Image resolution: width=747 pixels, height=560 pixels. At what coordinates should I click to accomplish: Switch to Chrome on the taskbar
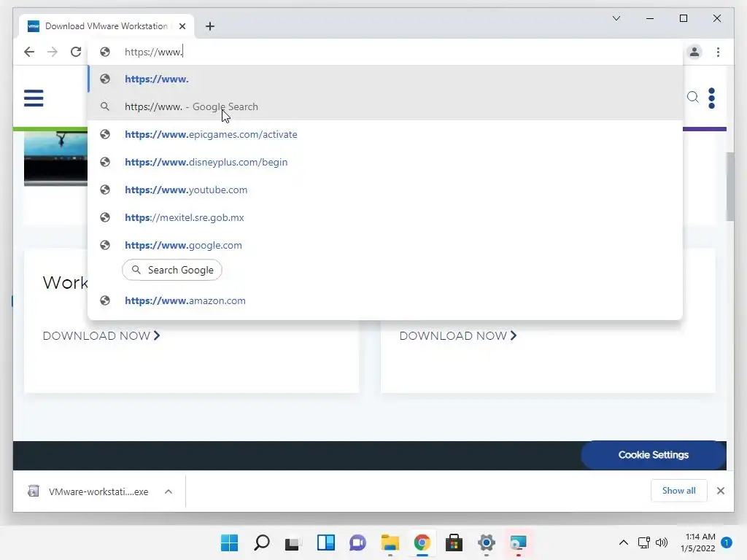[422, 542]
